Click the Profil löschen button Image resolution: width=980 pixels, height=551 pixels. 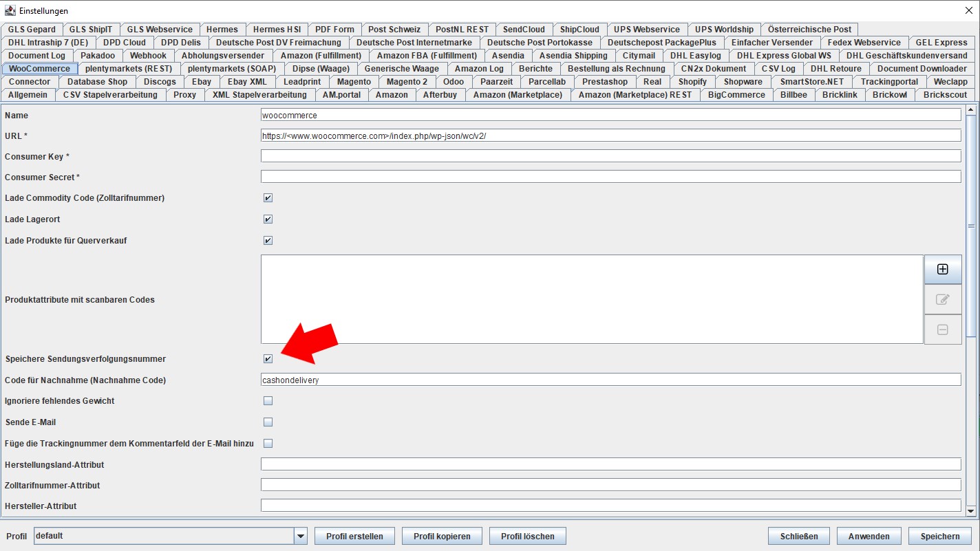pos(528,537)
